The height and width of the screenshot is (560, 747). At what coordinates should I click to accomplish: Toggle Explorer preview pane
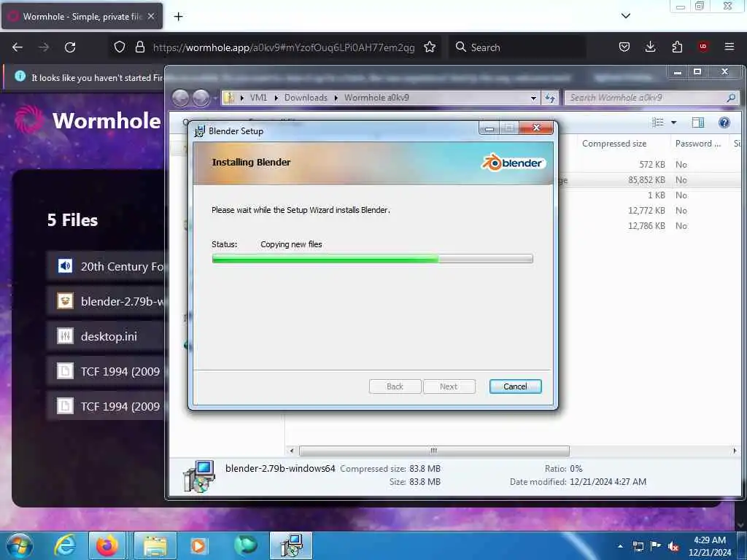pyautogui.click(x=697, y=122)
